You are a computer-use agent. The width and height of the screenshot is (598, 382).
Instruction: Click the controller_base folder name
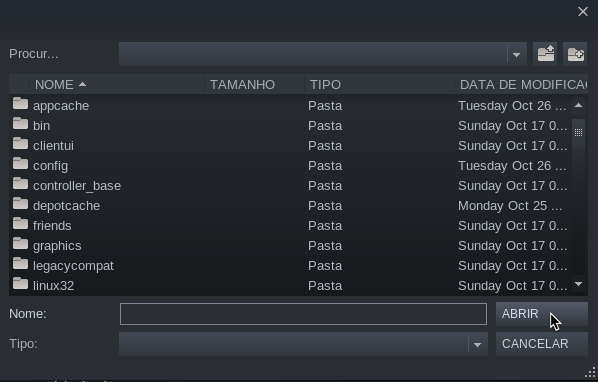pos(77,186)
